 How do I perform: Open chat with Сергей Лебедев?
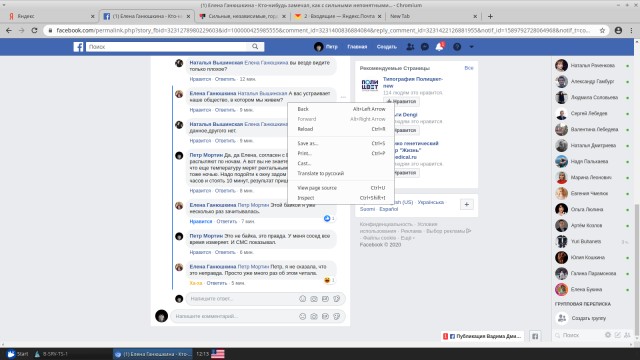592,113
